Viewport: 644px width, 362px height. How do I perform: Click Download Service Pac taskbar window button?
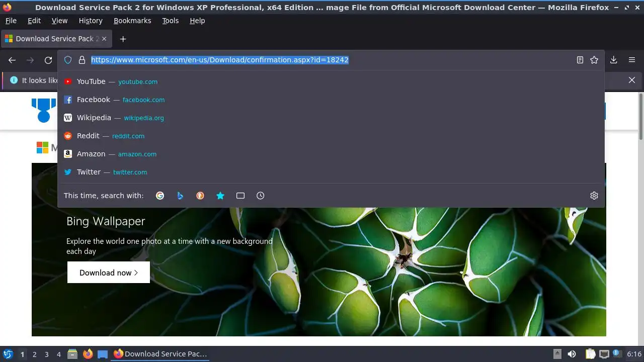click(x=161, y=354)
